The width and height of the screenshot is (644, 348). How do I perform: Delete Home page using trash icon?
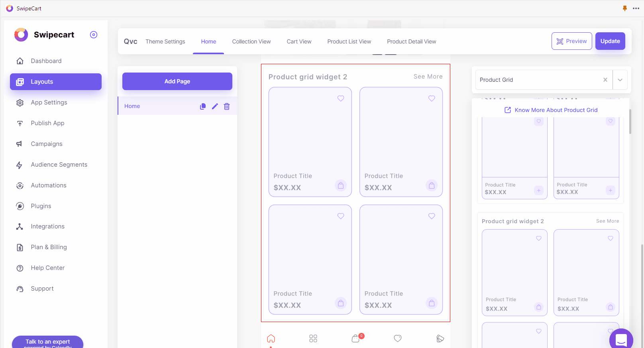[227, 106]
